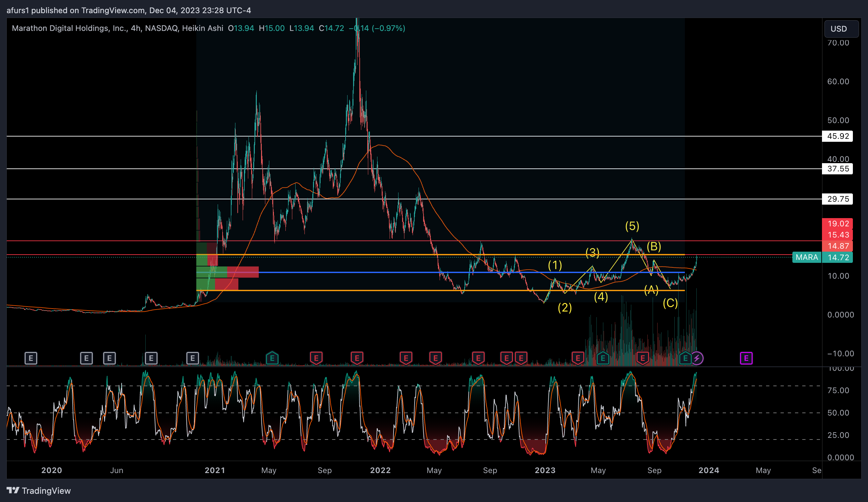Image resolution: width=868 pixels, height=502 pixels.
Task: Select the 45.92 horizontal line price label
Action: 837,136
